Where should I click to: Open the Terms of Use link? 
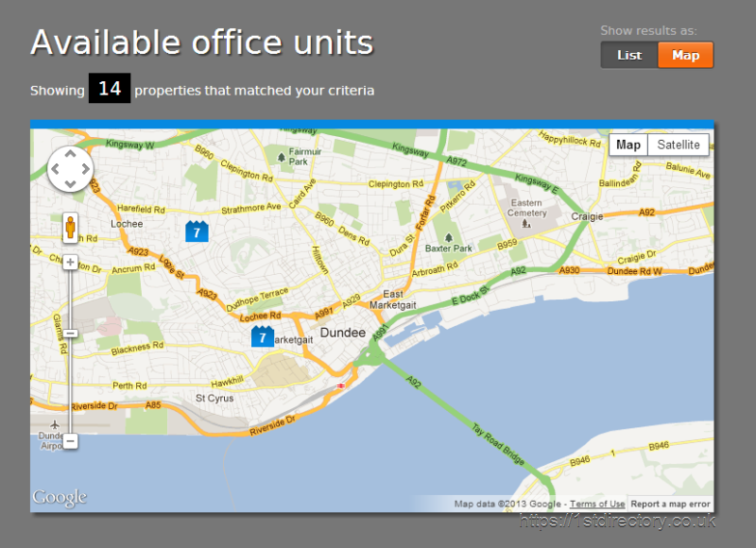pyautogui.click(x=597, y=504)
